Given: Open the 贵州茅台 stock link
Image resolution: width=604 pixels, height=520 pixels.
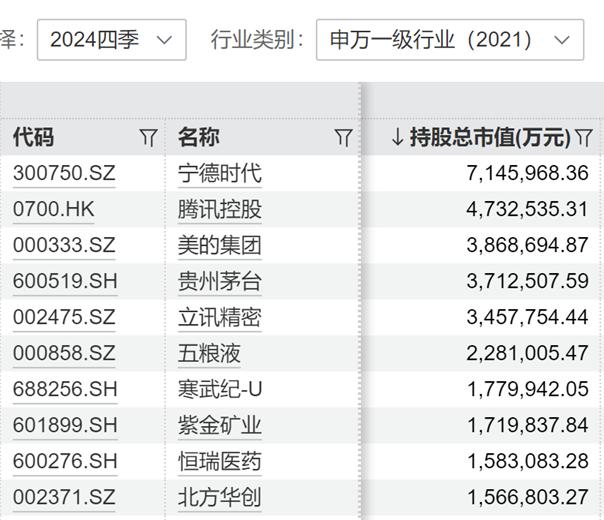Looking at the screenshot, I should click(x=220, y=281).
